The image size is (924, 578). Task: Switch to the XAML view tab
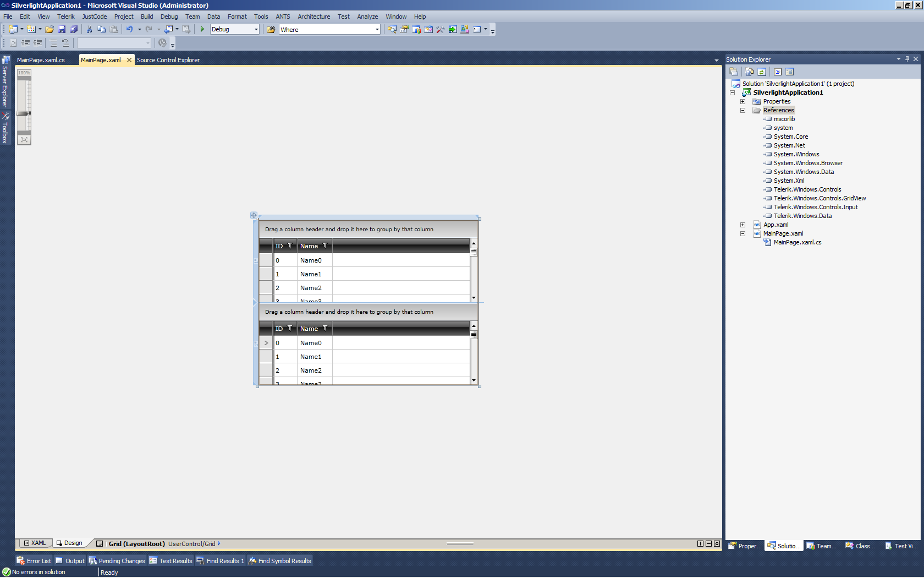pos(35,543)
